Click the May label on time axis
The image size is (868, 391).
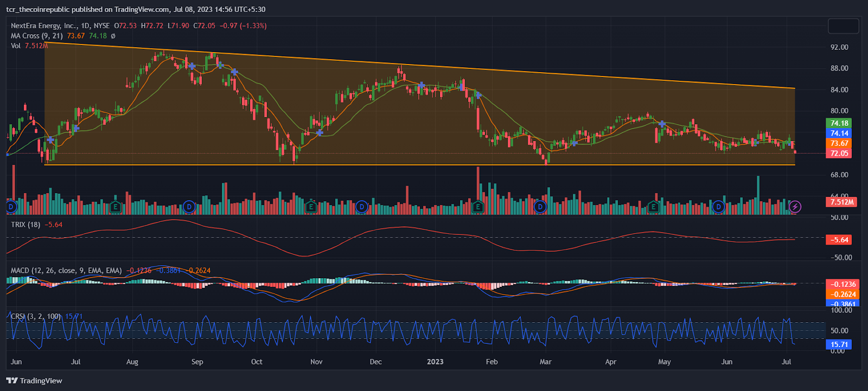click(x=665, y=362)
